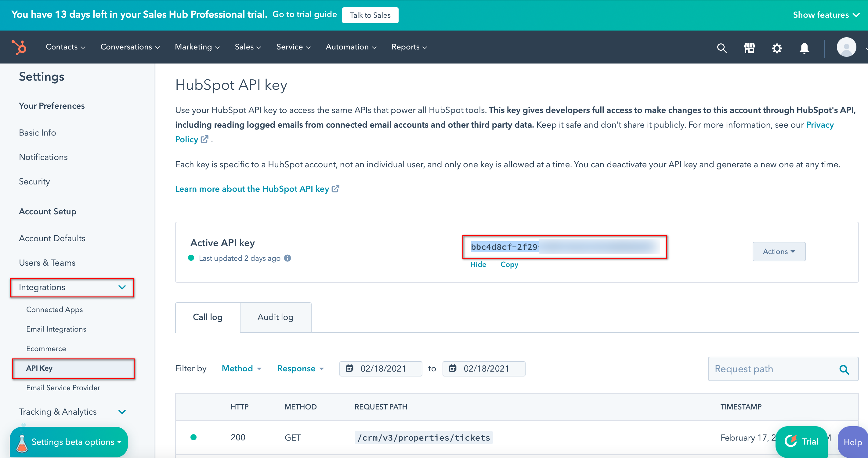Open the Method filter dropdown
Screen dimensions: 868x458
tap(241, 369)
